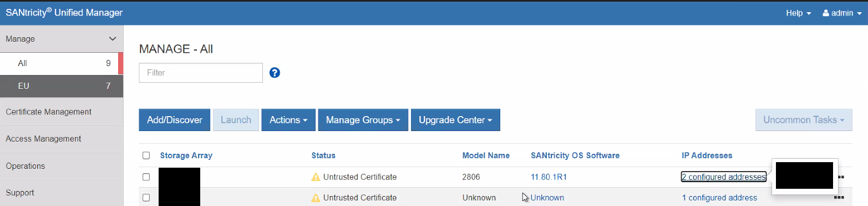This screenshot has width=868, height=206.
Task: Sort by SANtricity OS Software column
Action: tap(575, 155)
